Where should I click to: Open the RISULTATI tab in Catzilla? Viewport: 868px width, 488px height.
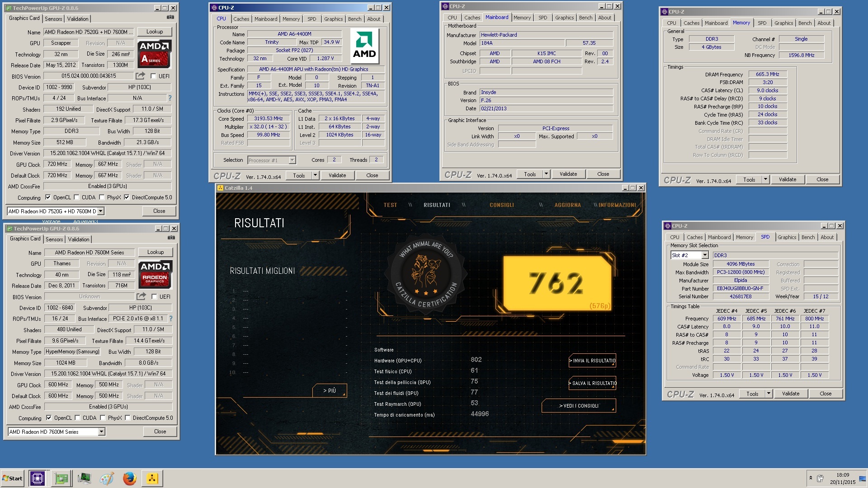437,205
